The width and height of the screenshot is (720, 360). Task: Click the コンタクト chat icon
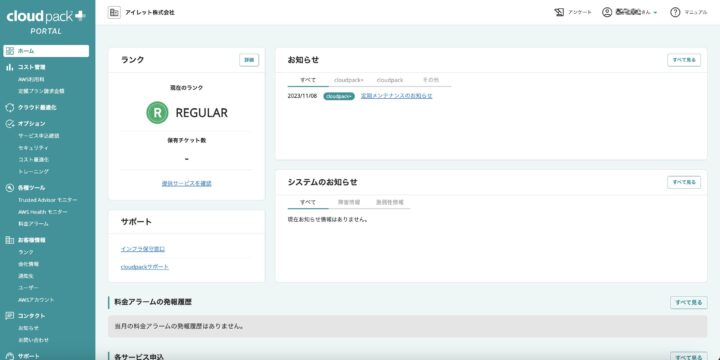point(10,316)
